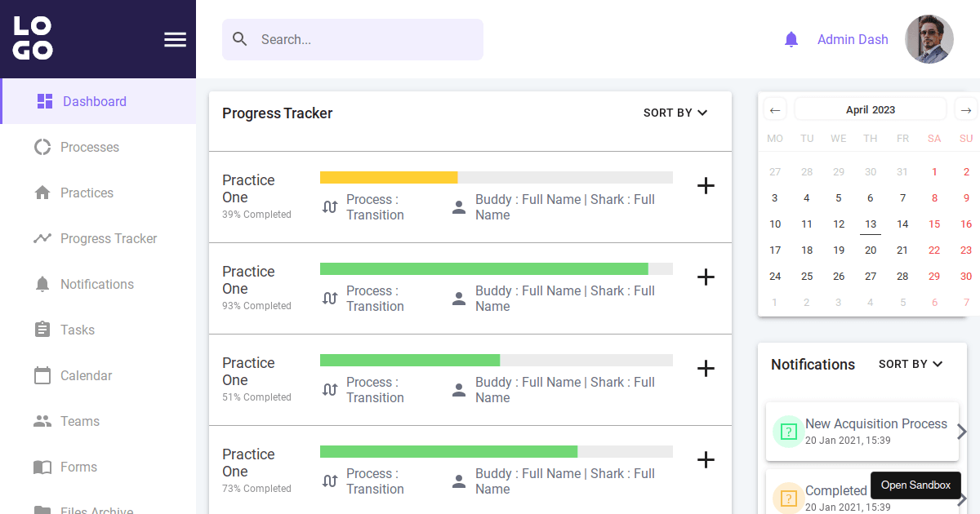
Task: Click the notification bell in header
Action: pyautogui.click(x=791, y=39)
